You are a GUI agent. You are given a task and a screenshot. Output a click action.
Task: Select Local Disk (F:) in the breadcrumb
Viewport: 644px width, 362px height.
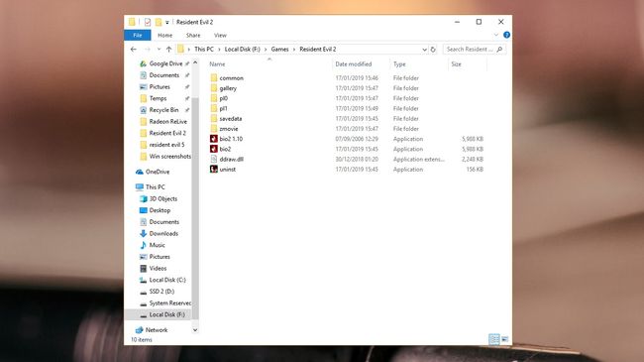click(x=243, y=50)
